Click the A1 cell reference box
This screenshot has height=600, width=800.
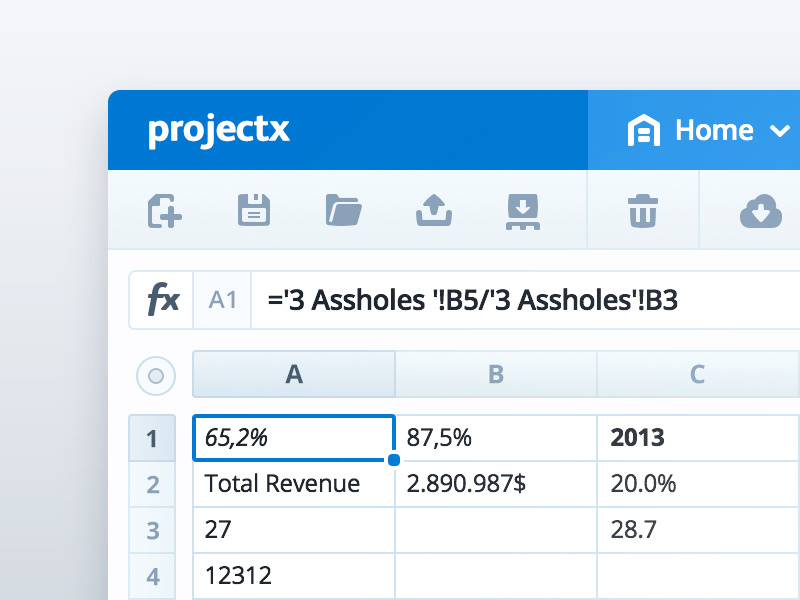[x=223, y=300]
